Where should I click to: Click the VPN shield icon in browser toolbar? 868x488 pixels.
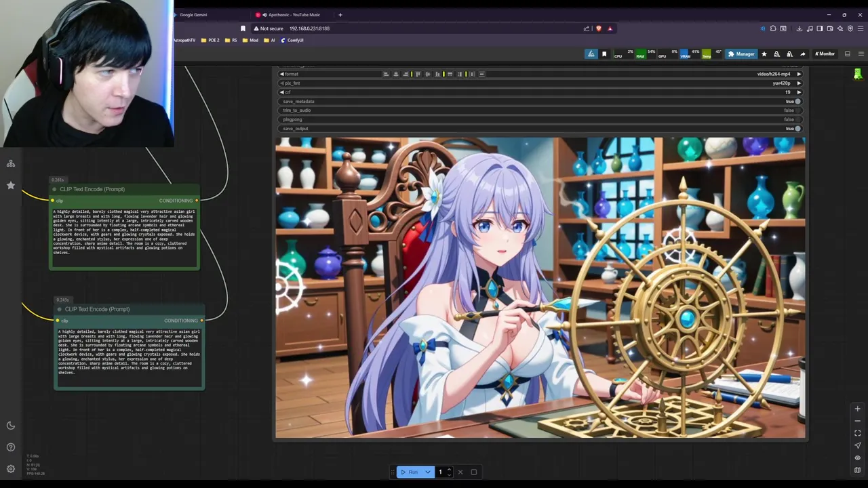point(850,28)
